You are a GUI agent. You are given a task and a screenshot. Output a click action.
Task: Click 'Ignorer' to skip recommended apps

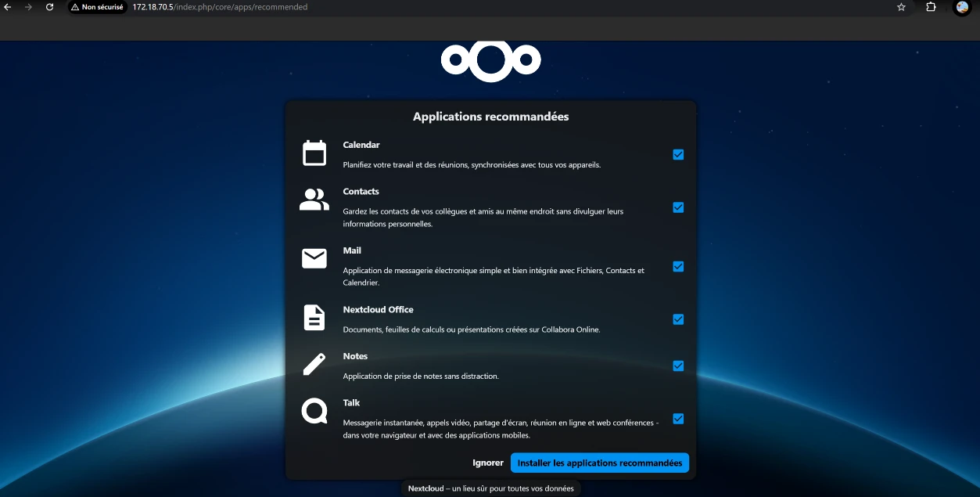pos(488,463)
